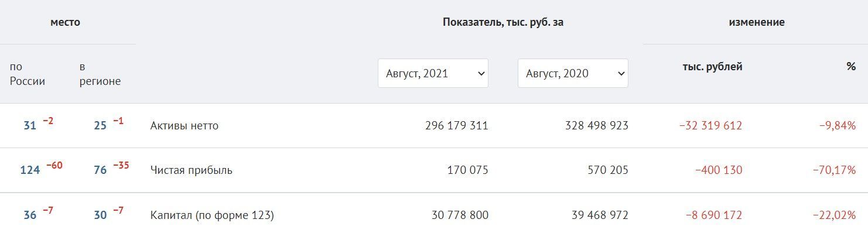This screenshot has width=868, height=233.
Task: Select region rank 25 for net assets
Action: [100, 125]
